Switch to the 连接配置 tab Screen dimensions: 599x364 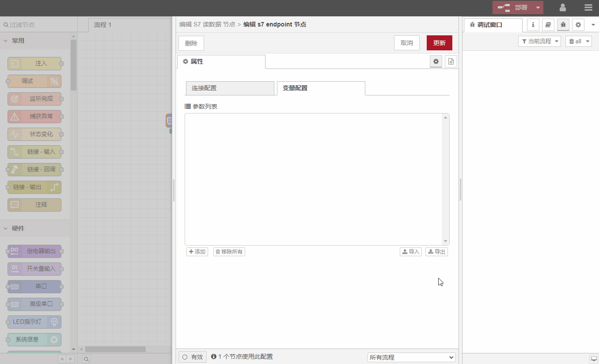[x=230, y=88]
